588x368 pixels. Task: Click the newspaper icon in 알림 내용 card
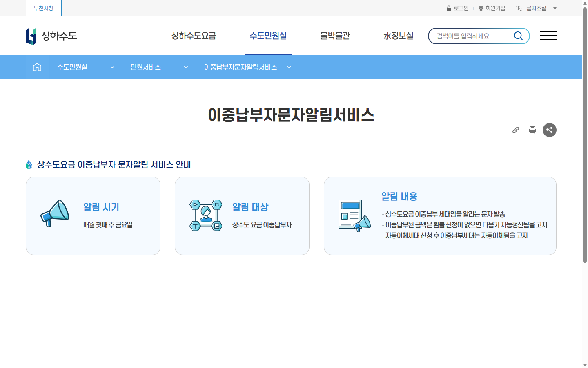pyautogui.click(x=354, y=215)
